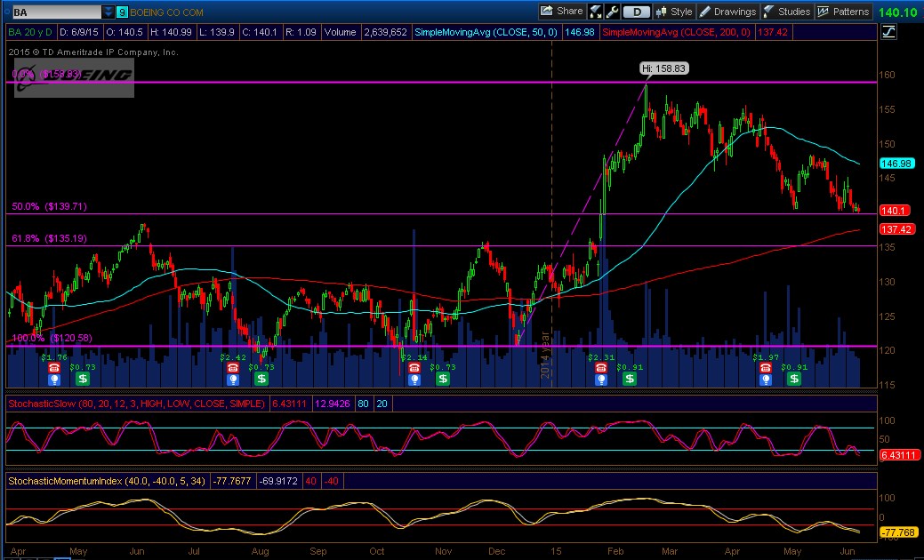Change the D daily timeframe button

coord(636,12)
